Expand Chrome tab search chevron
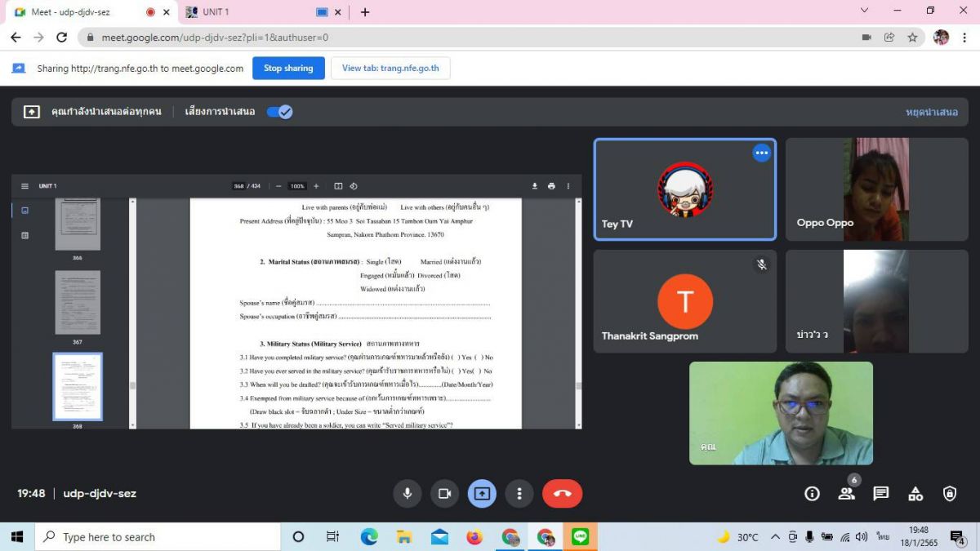The height and width of the screenshot is (551, 980). click(x=865, y=11)
